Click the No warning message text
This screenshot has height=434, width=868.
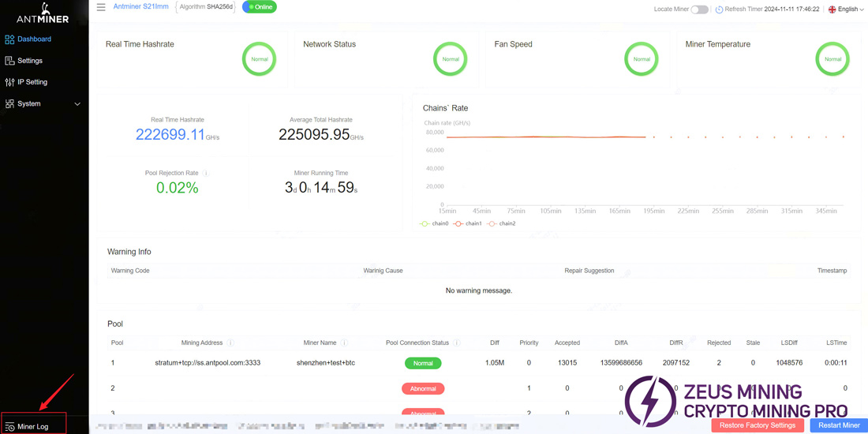479,290
